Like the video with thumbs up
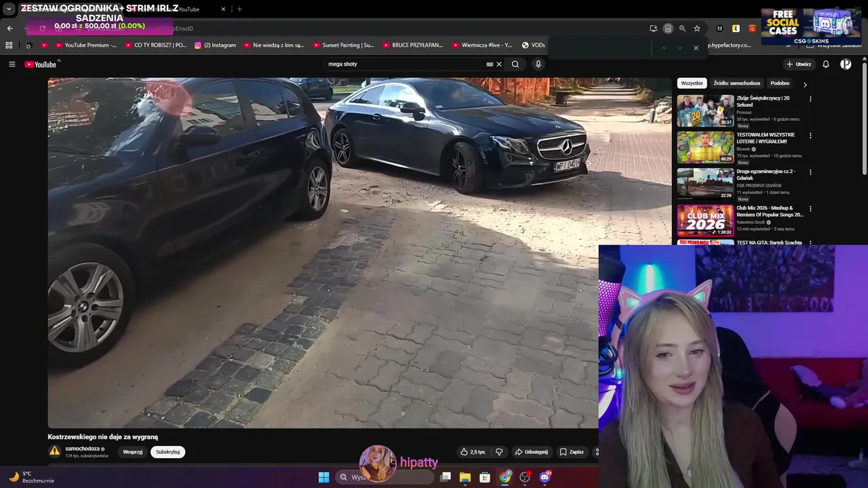Viewport: 868px width, 488px height. [473, 452]
